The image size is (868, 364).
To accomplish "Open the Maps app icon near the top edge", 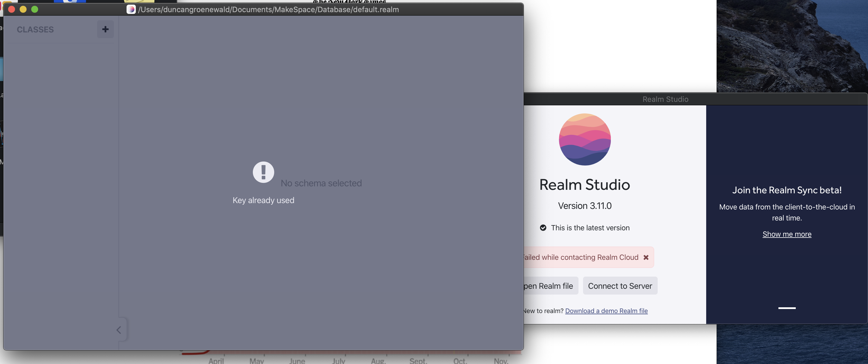I will (x=70, y=2).
